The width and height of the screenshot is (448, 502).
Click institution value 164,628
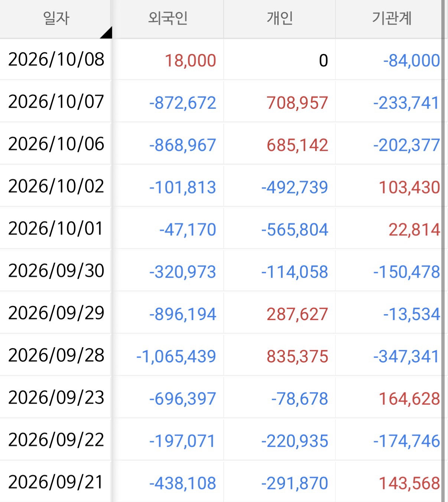pyautogui.click(x=409, y=399)
